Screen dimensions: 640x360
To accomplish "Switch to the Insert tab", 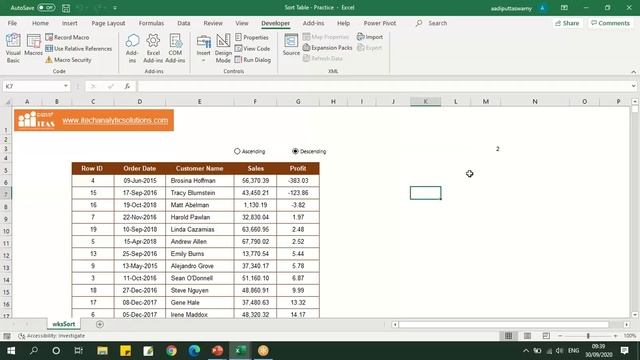I will 69,23.
